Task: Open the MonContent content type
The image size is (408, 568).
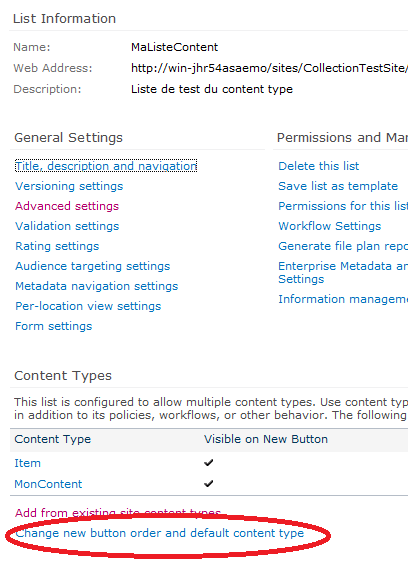Action: tap(48, 484)
